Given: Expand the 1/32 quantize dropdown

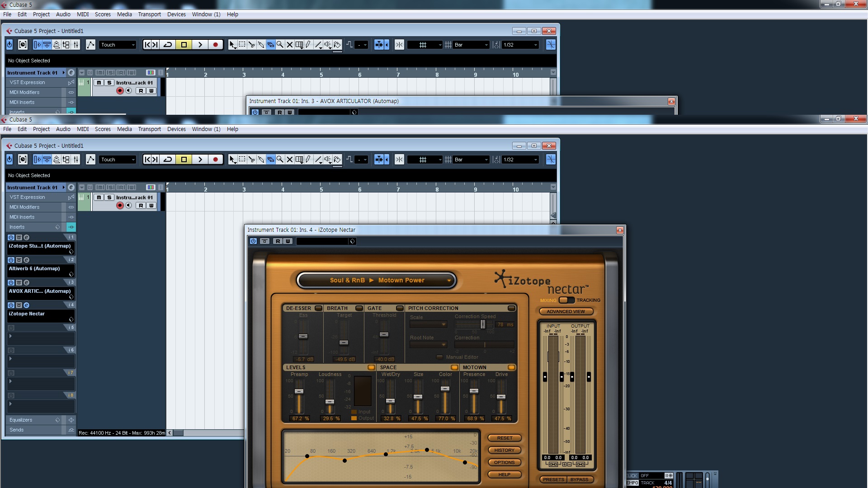Looking at the screenshot, I should click(535, 159).
